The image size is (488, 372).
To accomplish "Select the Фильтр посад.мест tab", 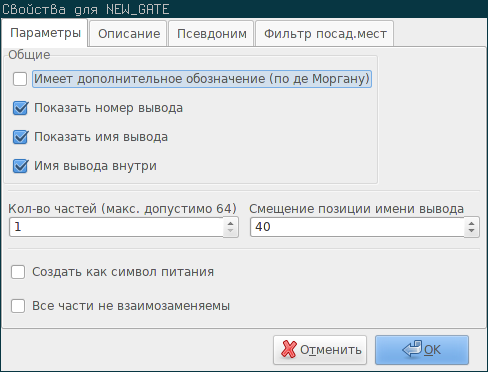I will [325, 34].
